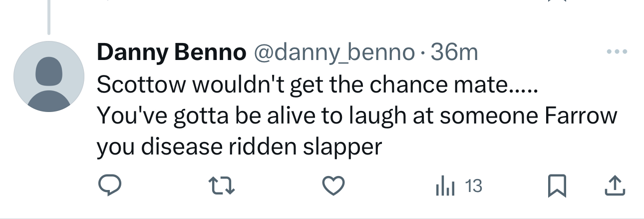Image resolution: width=644 pixels, height=219 pixels.
Task: Click the view count number 13
Action: pyautogui.click(x=473, y=186)
